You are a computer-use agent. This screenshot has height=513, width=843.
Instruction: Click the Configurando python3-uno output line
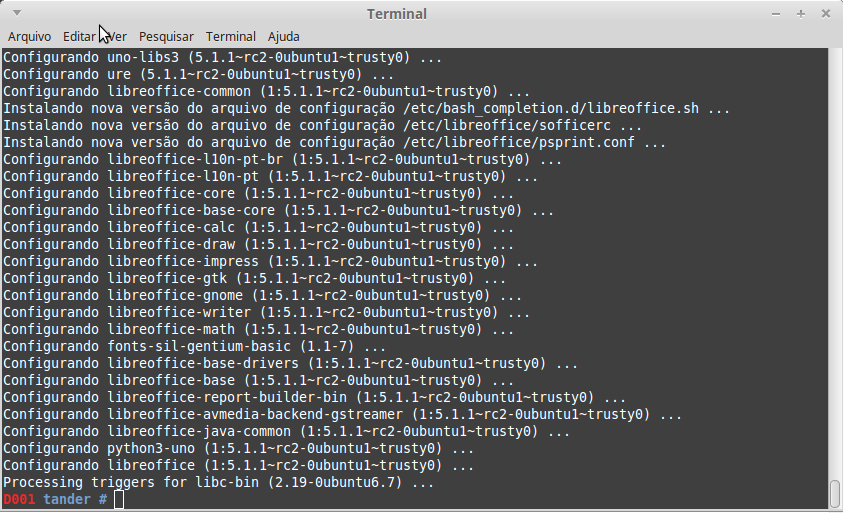(x=238, y=448)
